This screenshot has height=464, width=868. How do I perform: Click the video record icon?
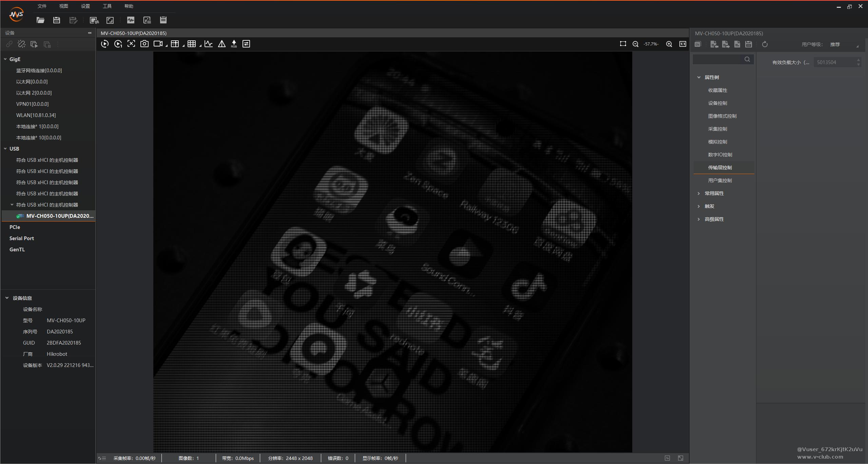(x=158, y=44)
